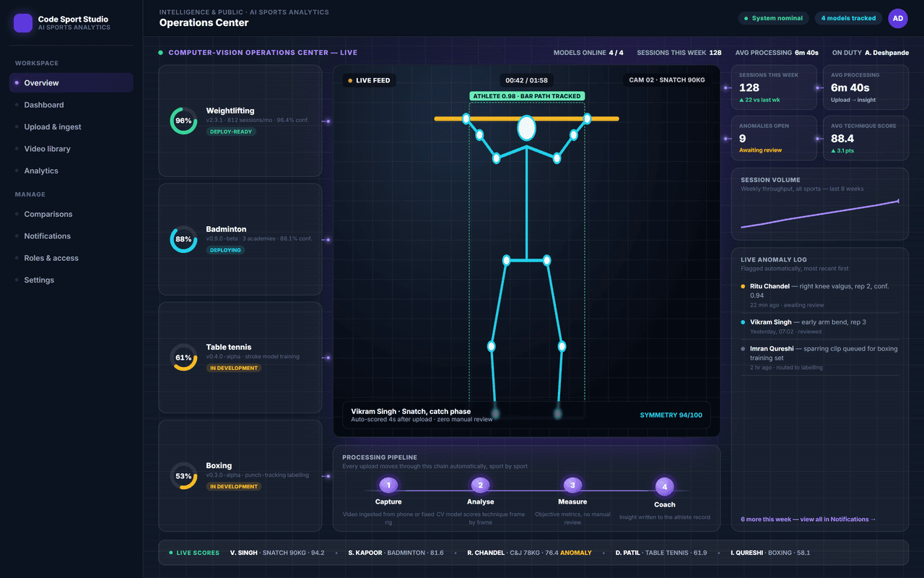
Task: Open Vikram Singh early arm bend entry
Action: click(x=820, y=327)
